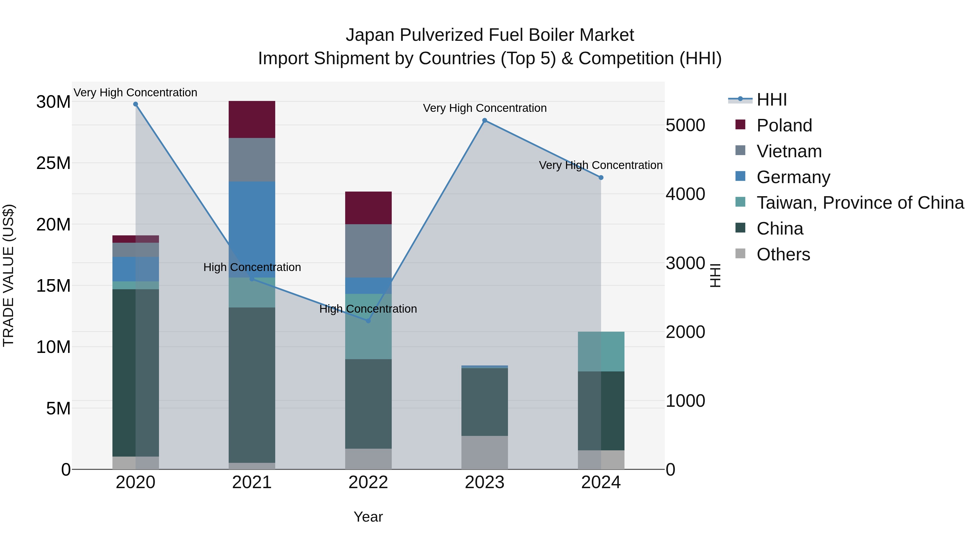Click the 2024 HHI data point marker
This screenshot has width=980, height=551.
click(x=601, y=178)
